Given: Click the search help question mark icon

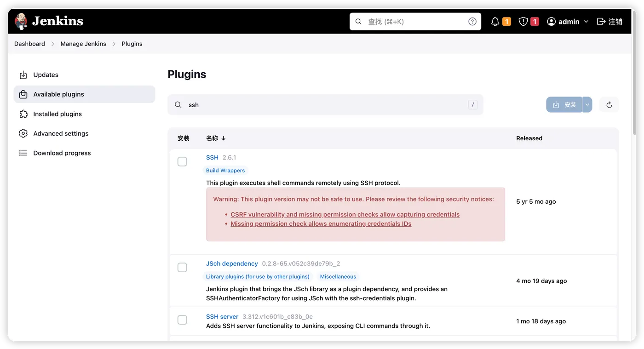Looking at the screenshot, I should [x=472, y=22].
